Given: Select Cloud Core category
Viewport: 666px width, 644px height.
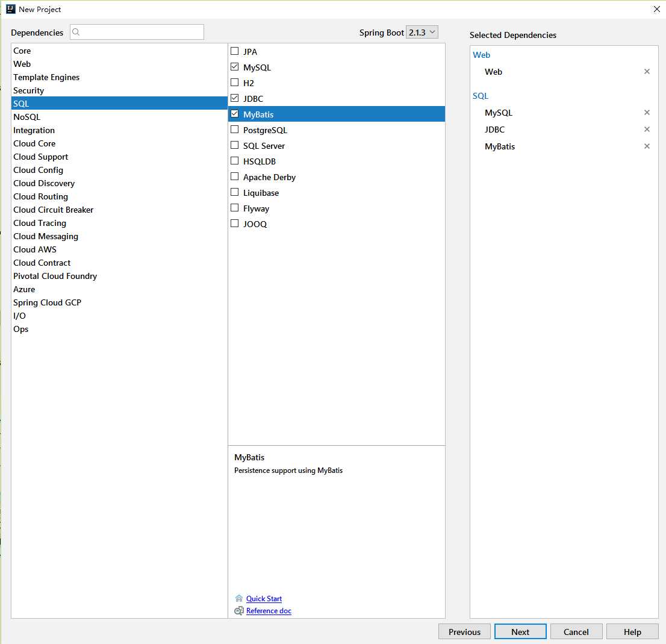Looking at the screenshot, I should pos(119,143).
